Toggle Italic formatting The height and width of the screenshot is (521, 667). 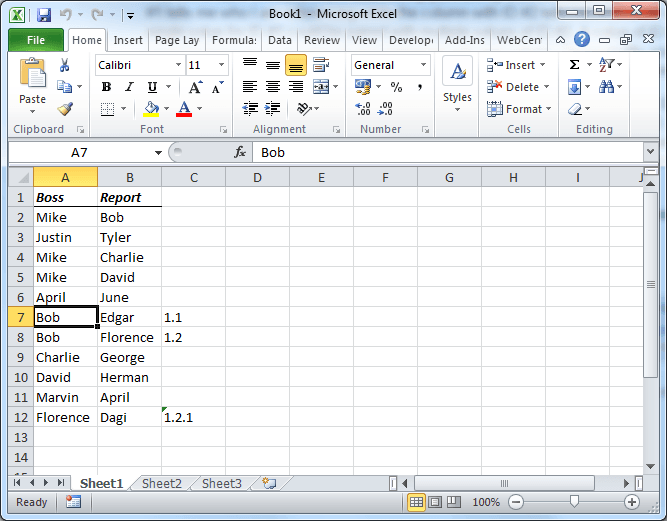point(128,87)
